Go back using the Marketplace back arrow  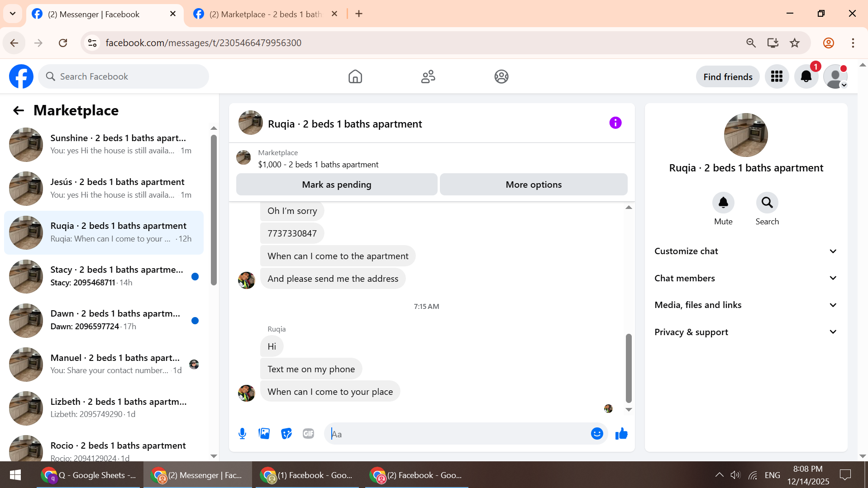pos(19,110)
